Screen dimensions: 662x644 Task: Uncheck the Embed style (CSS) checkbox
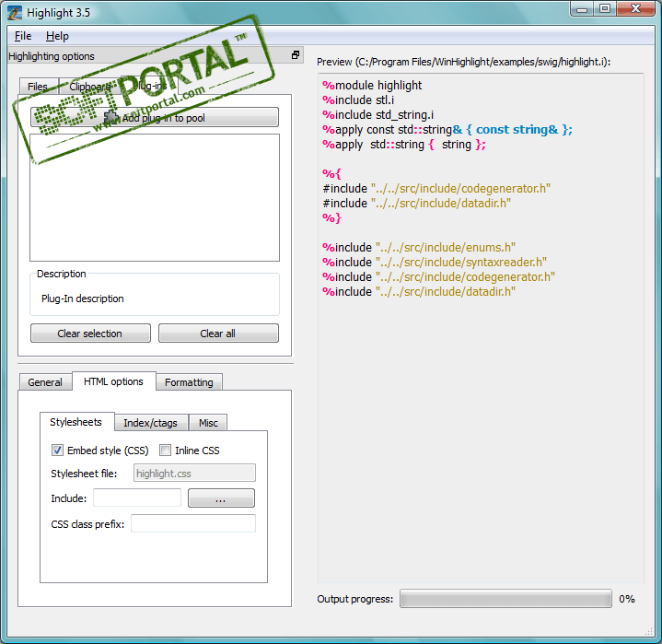point(57,451)
